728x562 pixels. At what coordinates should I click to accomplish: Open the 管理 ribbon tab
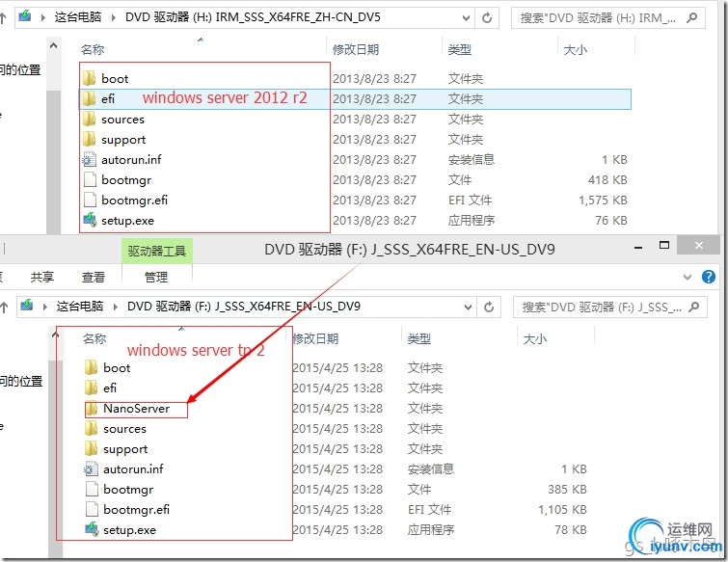point(156,277)
